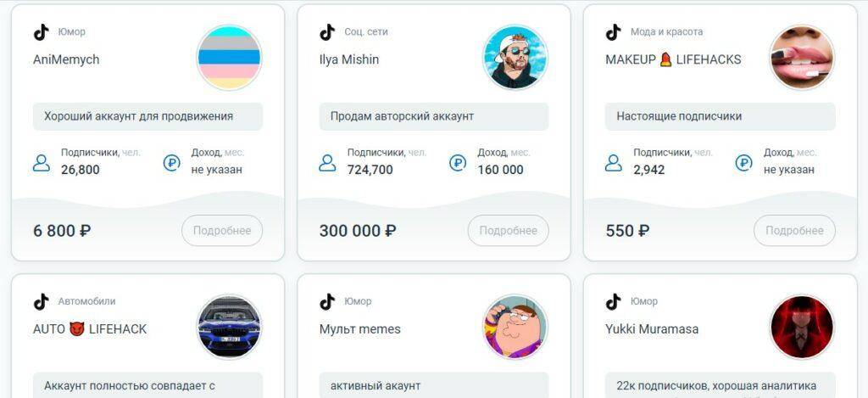Open Подробнее for the 6 800 ₽ listing
This screenshot has height=398, width=868.
pos(222,231)
